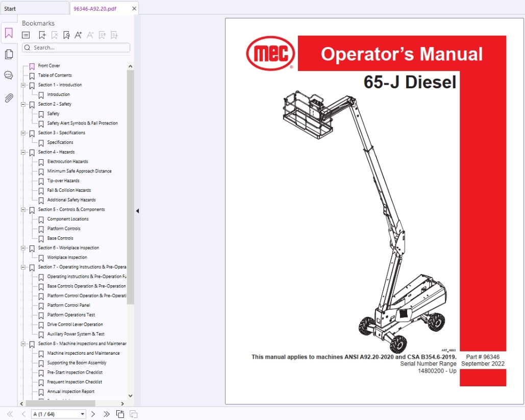Open Auxiliary Power System & Test bookmark
The height and width of the screenshot is (420, 525).
76,334
